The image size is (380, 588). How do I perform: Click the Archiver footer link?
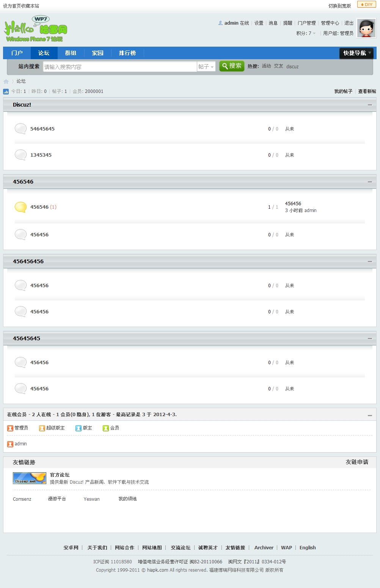(264, 548)
